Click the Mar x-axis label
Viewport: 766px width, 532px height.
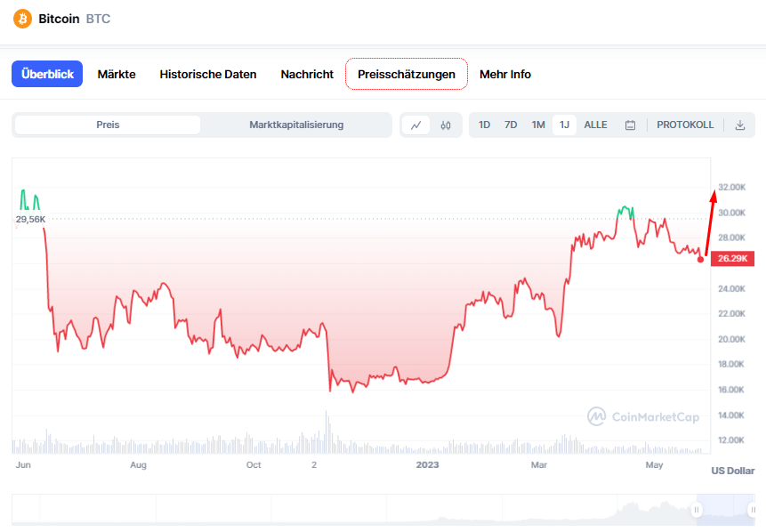point(539,465)
